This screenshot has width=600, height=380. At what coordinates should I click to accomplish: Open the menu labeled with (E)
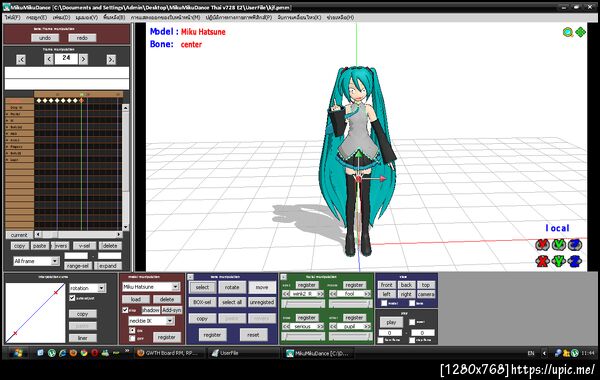36,17
